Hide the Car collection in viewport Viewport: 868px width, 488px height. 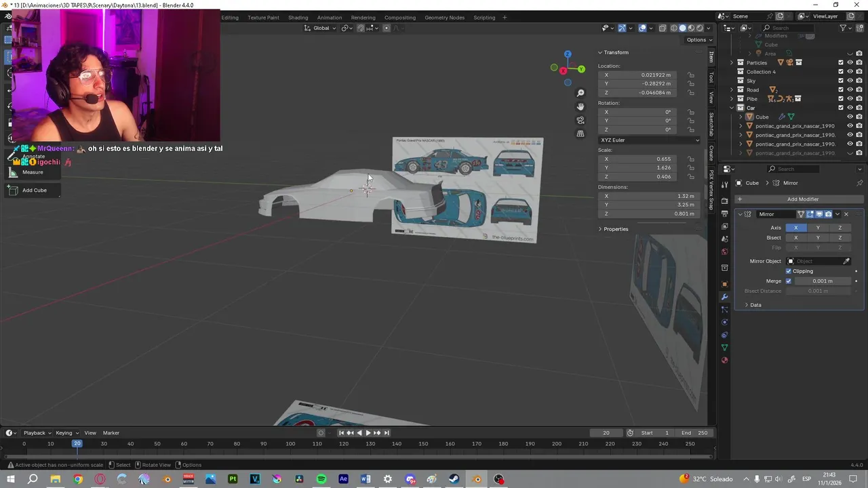click(850, 108)
